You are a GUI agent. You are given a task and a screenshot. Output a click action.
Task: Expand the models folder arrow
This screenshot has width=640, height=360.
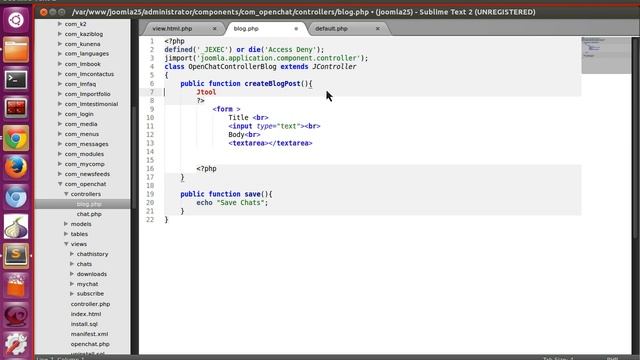(x=66, y=224)
